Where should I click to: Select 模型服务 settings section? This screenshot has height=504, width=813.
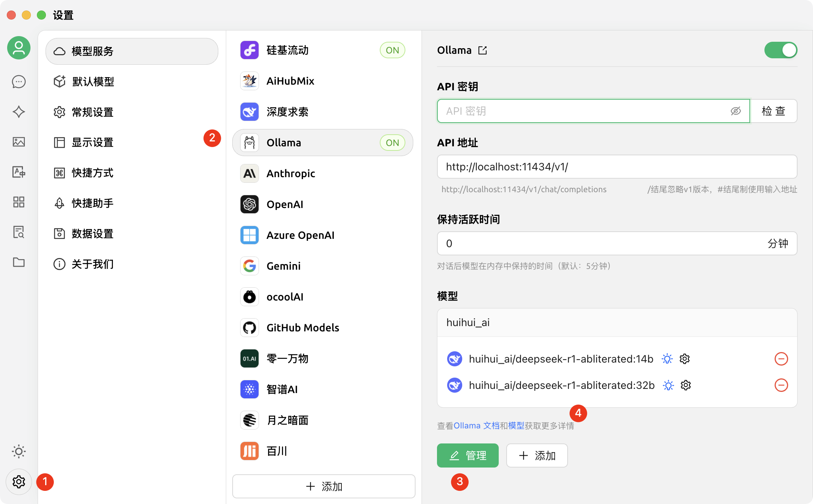132,51
